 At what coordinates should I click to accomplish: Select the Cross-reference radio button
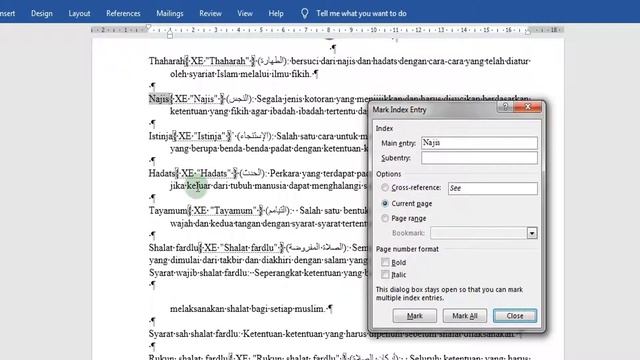pos(384,188)
